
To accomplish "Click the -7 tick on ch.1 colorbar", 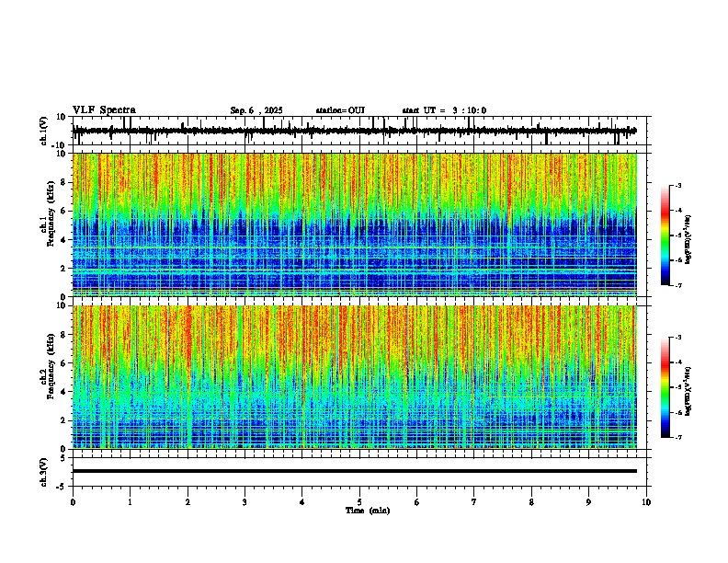I will click(x=677, y=285).
